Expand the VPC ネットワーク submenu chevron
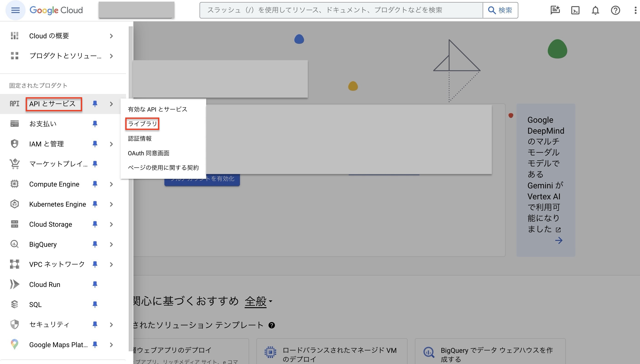Screen dimensions: 640x364 [x=111, y=264]
